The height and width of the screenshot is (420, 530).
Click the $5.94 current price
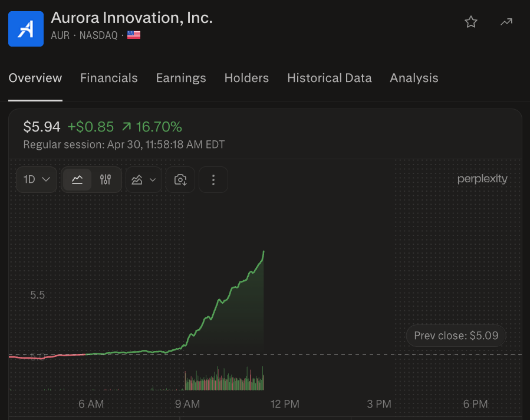pos(42,127)
